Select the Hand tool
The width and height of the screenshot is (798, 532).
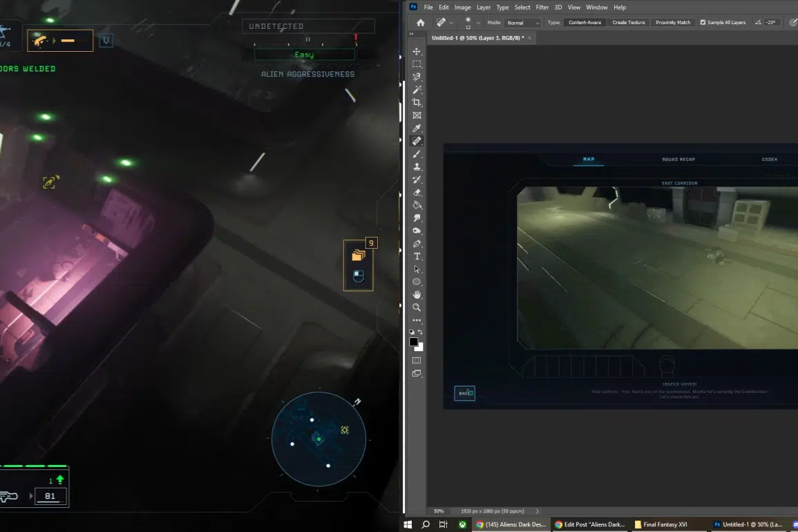pos(417,295)
